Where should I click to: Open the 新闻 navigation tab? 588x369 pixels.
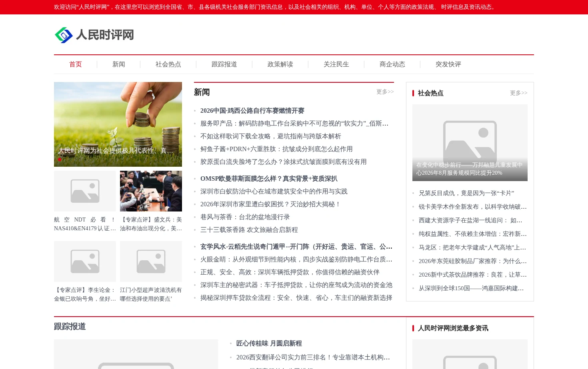[x=119, y=64]
